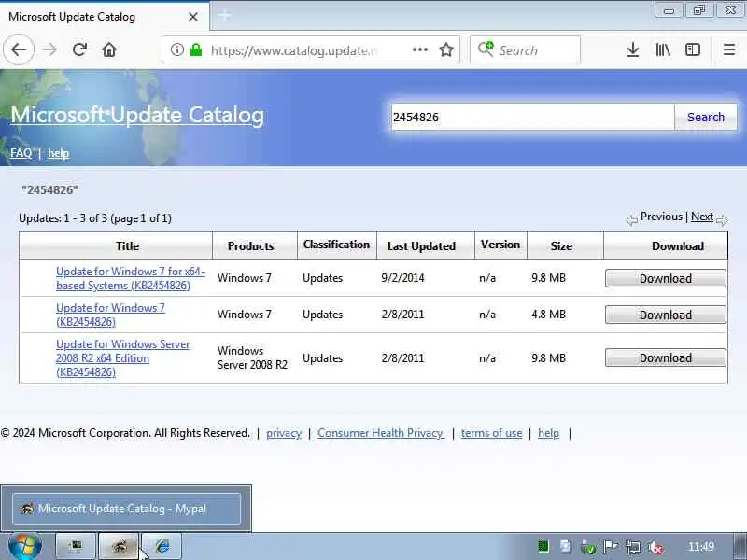Open Update for Windows 7 (KB2454826) link
747x560 pixels.
coord(110,315)
